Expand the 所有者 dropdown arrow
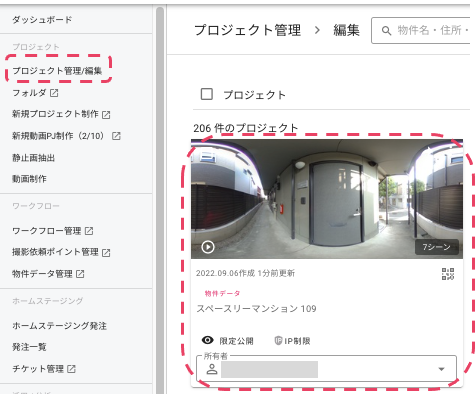This screenshot has width=475, height=394. click(441, 369)
